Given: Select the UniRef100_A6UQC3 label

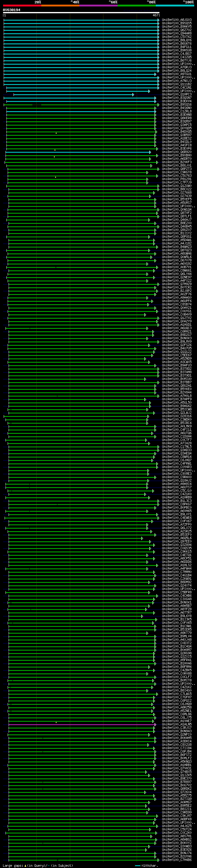Looking at the screenshot, I should (x=177, y=328).
